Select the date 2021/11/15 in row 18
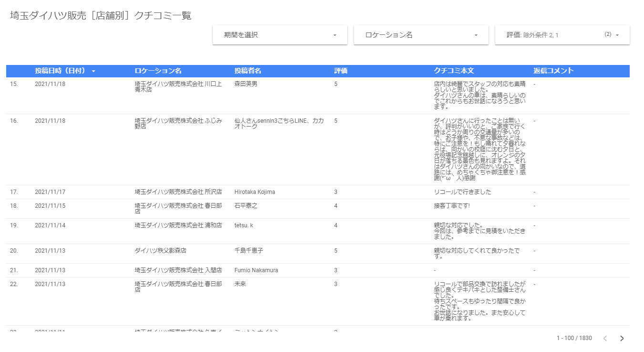 (50, 206)
